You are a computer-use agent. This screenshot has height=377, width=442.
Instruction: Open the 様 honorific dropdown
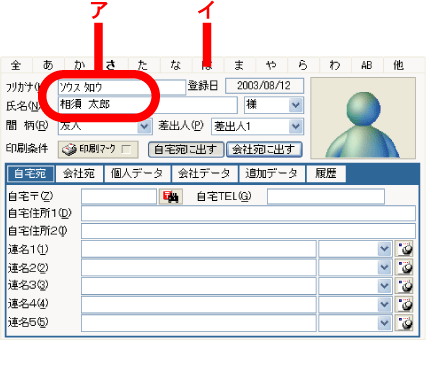(296, 105)
